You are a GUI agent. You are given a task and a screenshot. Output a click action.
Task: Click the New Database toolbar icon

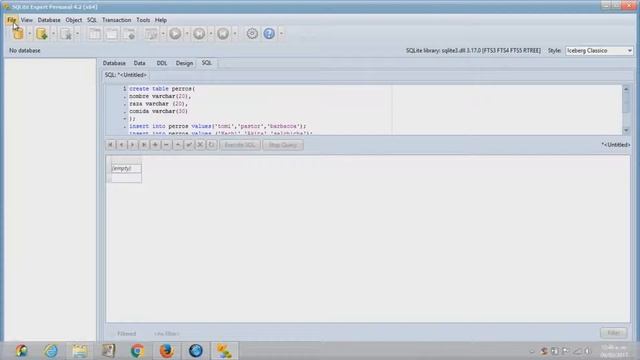pyautogui.click(x=42, y=34)
